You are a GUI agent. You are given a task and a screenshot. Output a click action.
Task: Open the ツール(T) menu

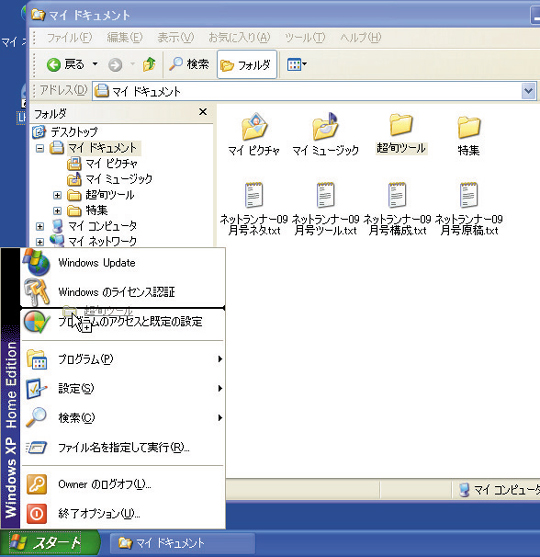pyautogui.click(x=304, y=37)
